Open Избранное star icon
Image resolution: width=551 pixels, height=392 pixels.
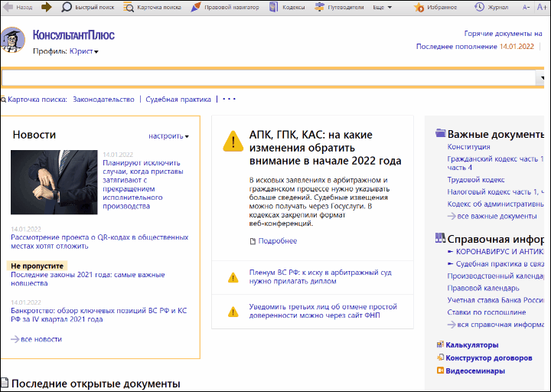coord(419,7)
